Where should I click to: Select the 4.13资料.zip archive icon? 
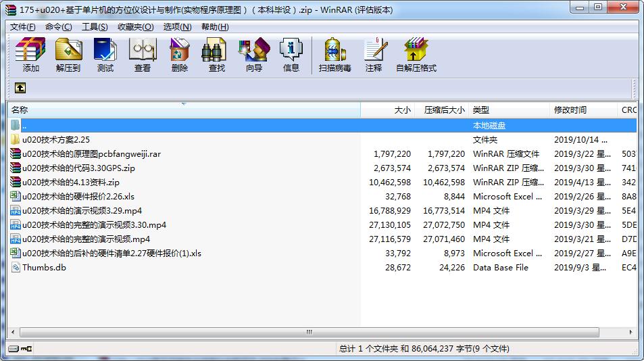(x=15, y=182)
